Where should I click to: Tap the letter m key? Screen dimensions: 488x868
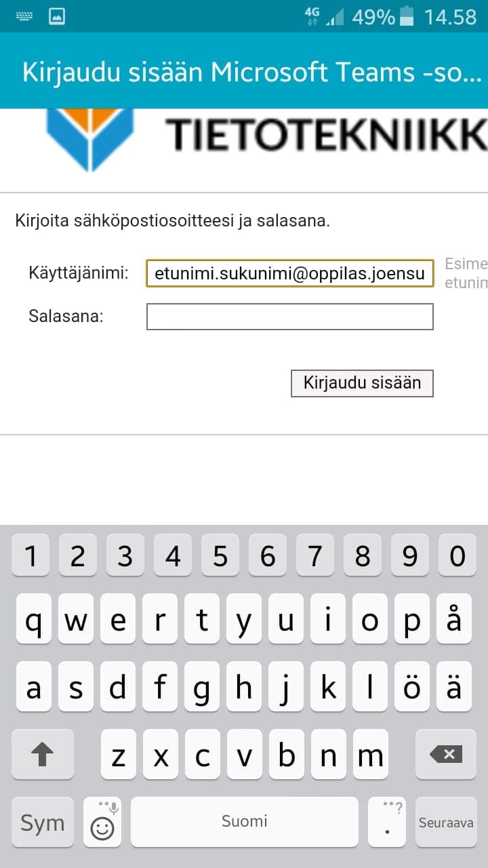click(370, 754)
